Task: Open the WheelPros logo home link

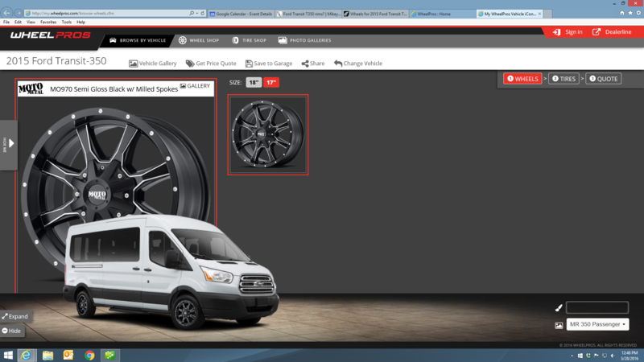Action: pyautogui.click(x=50, y=35)
